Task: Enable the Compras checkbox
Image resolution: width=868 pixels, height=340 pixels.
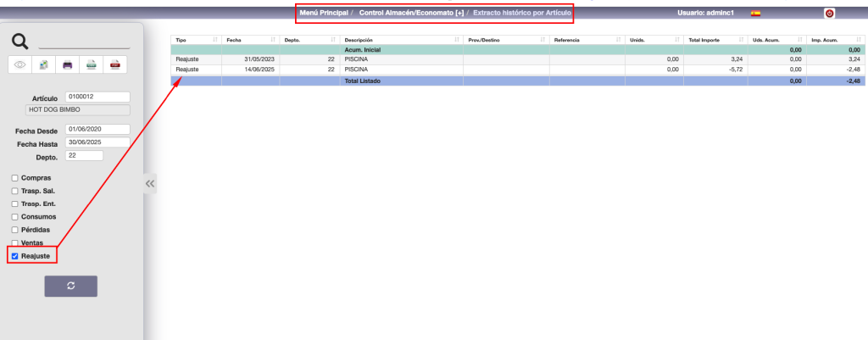Action: 14,178
